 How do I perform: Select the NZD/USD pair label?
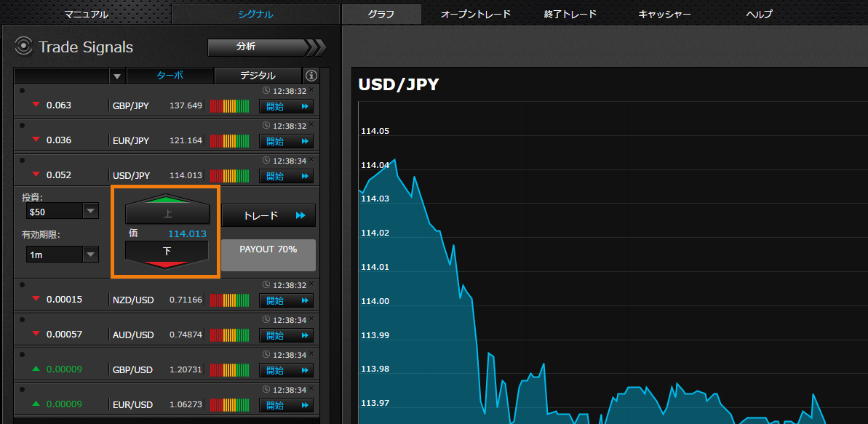coord(133,300)
